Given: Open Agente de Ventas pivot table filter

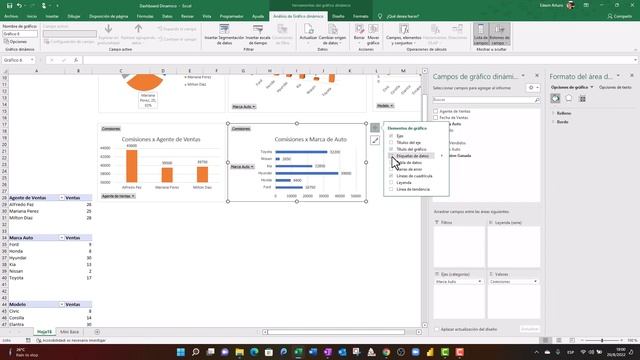Looking at the screenshot, I should (62, 198).
